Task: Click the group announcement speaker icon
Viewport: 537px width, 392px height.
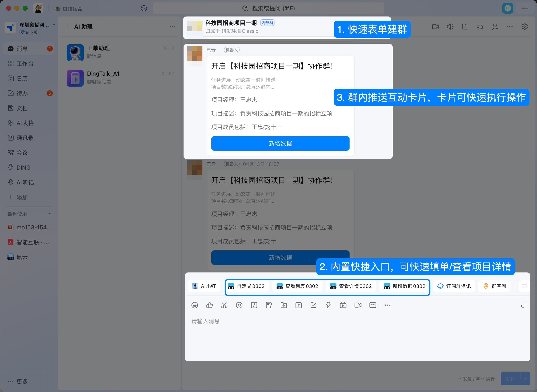Action: click(x=450, y=27)
